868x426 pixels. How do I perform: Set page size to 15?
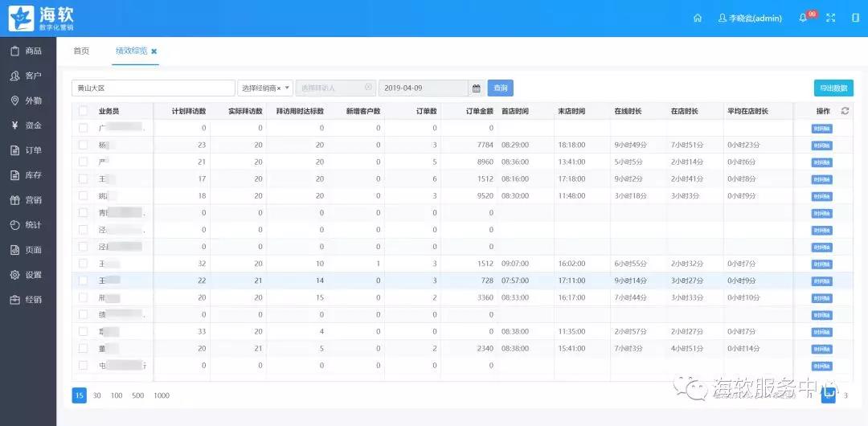tap(79, 395)
